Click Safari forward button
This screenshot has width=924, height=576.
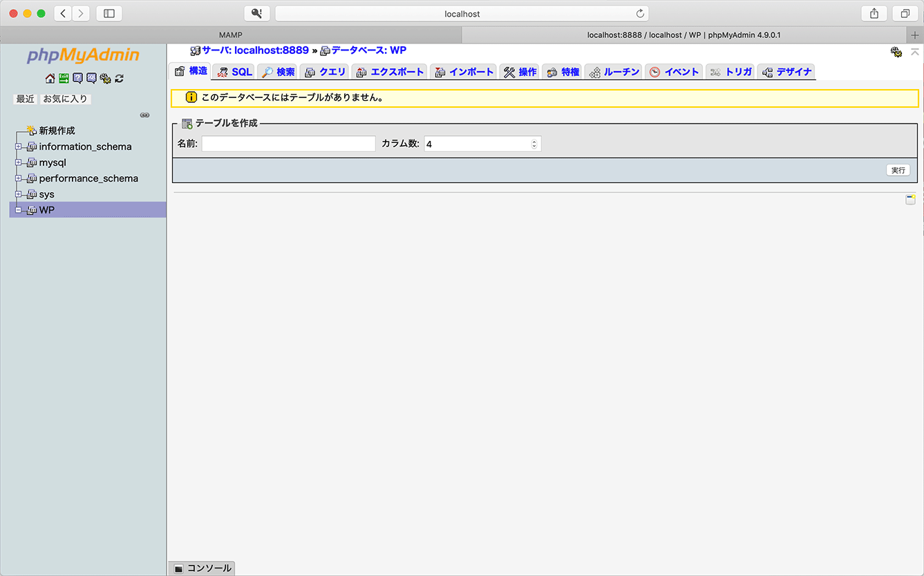[x=81, y=13]
